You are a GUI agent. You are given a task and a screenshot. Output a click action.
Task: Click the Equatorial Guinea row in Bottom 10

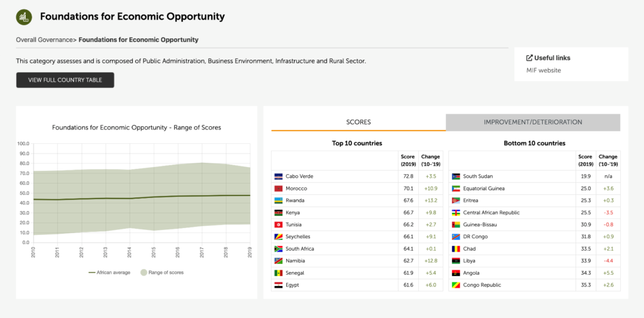pos(535,189)
